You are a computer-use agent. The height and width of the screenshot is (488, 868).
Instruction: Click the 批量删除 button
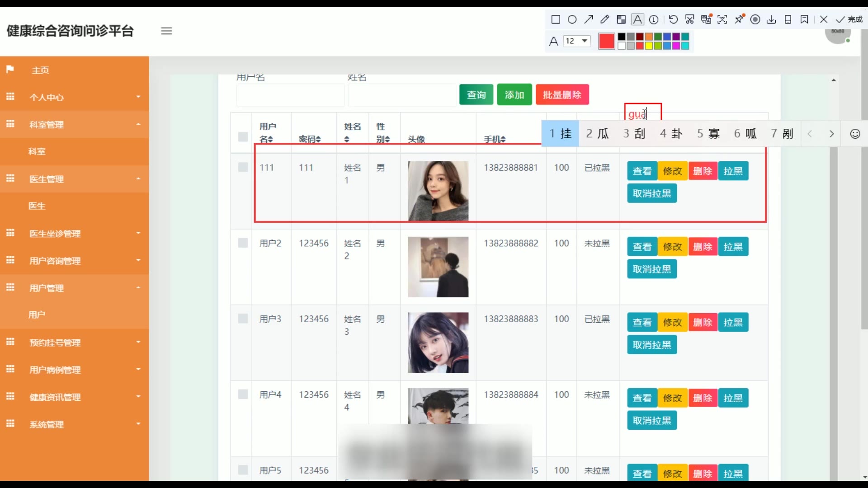tap(562, 94)
